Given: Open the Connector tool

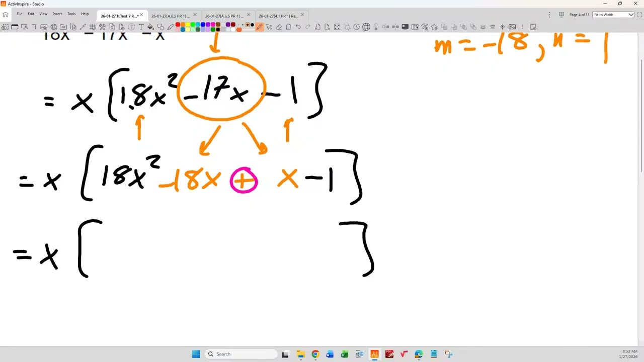Looking at the screenshot, I should (83, 27).
